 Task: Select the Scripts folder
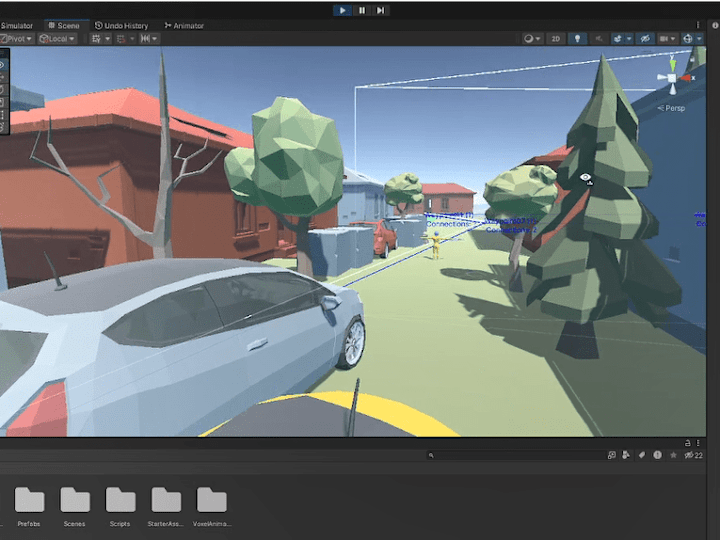120,506
